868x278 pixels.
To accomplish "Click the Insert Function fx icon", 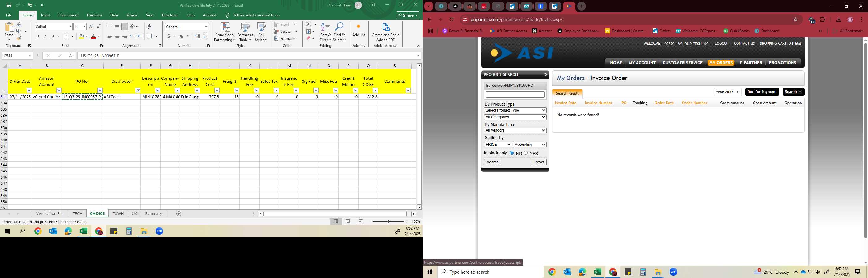I will coord(71,56).
